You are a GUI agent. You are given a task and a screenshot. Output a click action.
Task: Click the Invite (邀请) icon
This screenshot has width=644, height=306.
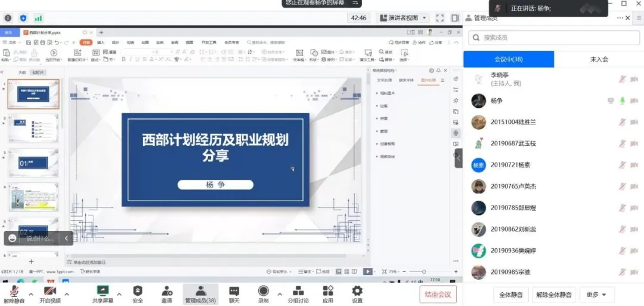pos(167,293)
